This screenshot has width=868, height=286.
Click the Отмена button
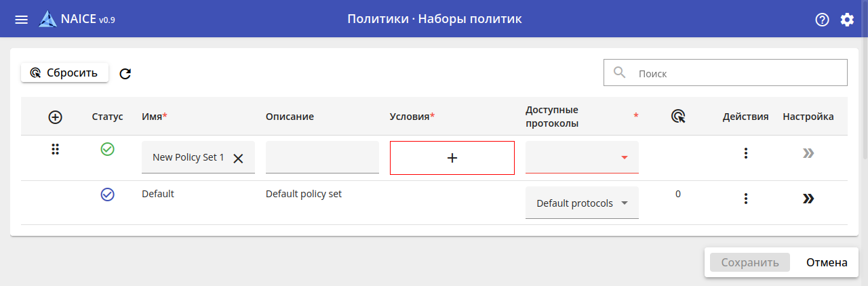(827, 262)
